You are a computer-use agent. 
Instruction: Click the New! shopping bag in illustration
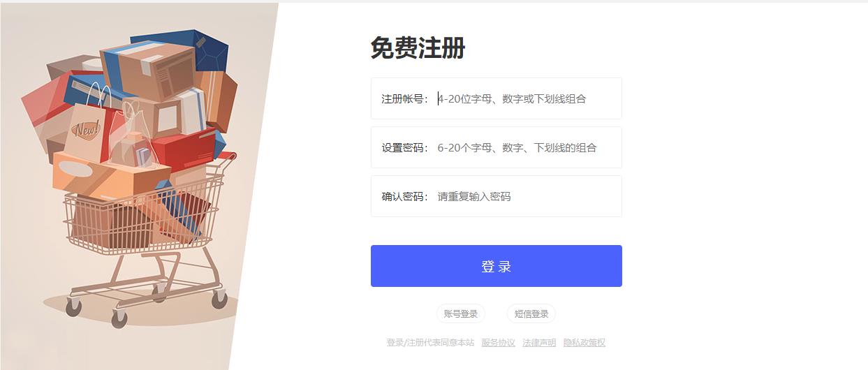(88, 129)
